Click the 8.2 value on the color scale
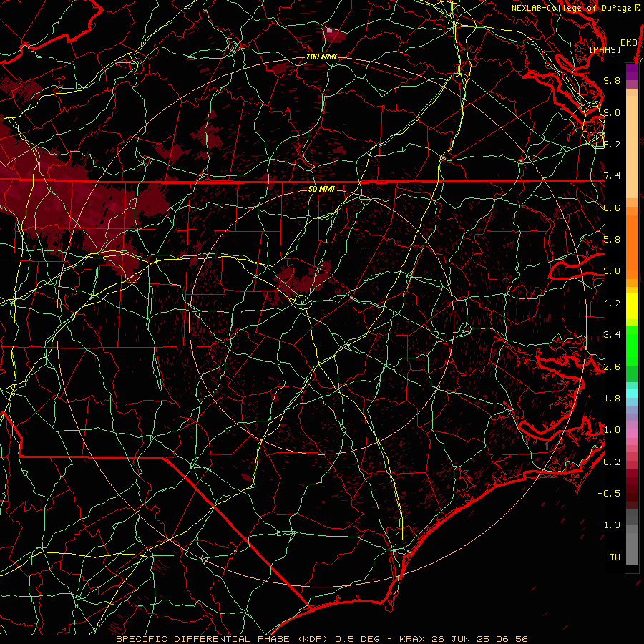 pyautogui.click(x=612, y=144)
